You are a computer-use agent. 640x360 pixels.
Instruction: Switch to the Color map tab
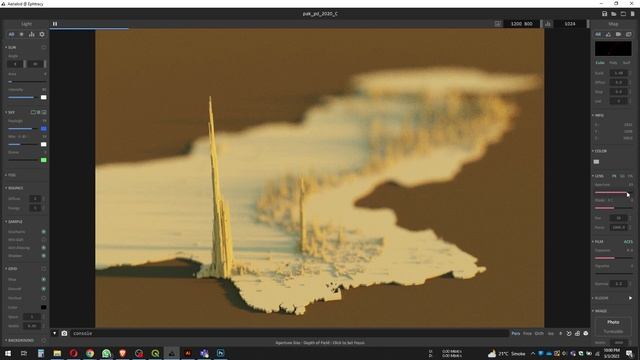[x=600, y=63]
